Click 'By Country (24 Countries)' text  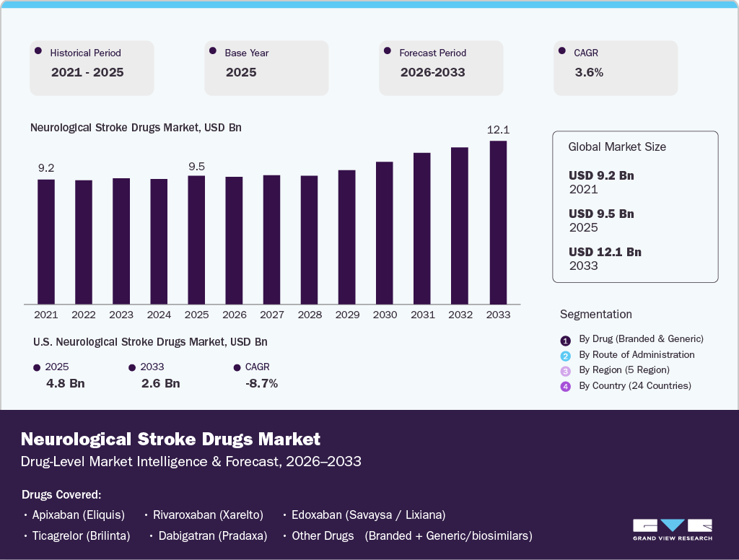pyautogui.click(x=635, y=385)
